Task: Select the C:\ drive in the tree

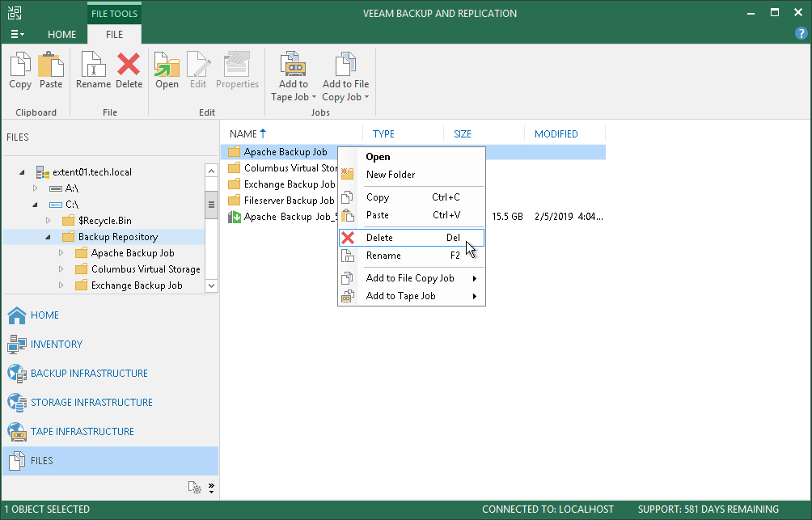Action: (72, 205)
